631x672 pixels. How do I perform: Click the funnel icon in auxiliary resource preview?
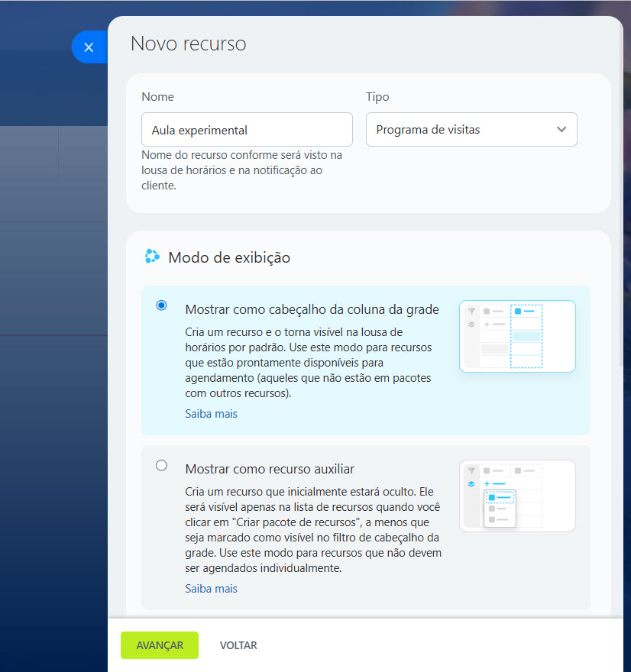click(x=471, y=470)
